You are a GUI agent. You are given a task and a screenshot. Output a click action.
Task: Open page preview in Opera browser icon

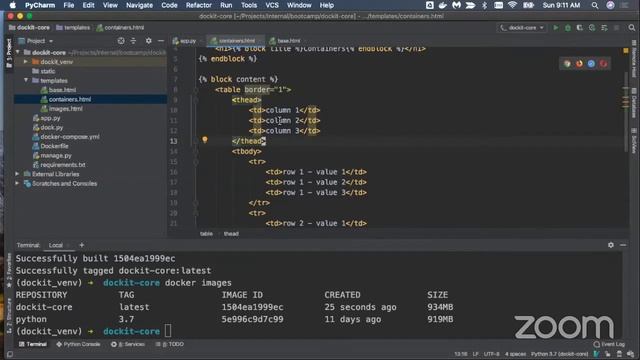click(603, 64)
